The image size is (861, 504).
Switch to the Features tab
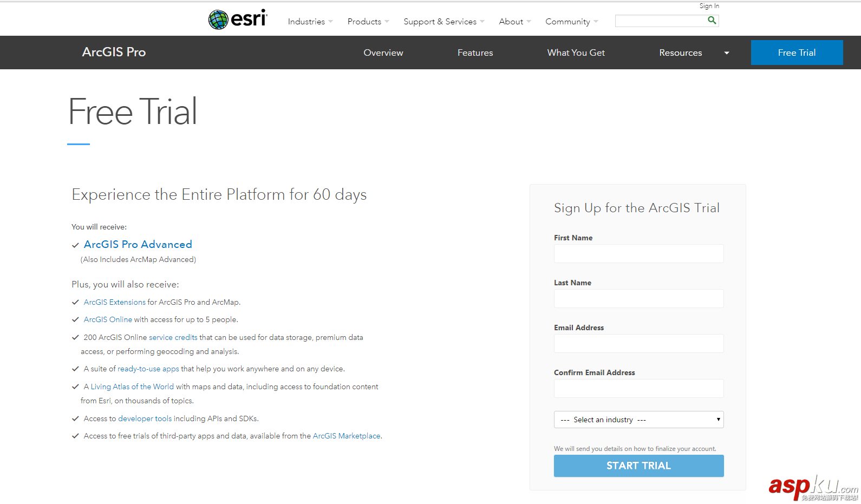click(x=475, y=53)
